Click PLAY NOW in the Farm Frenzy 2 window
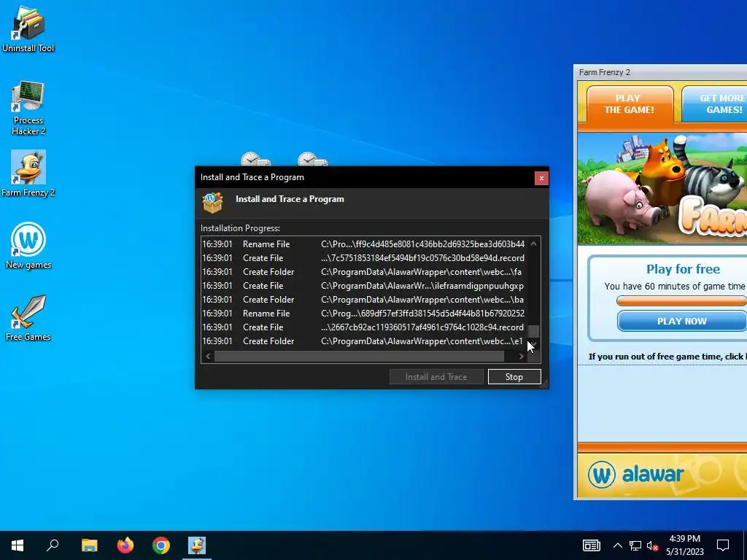The height and width of the screenshot is (560, 747). (682, 321)
